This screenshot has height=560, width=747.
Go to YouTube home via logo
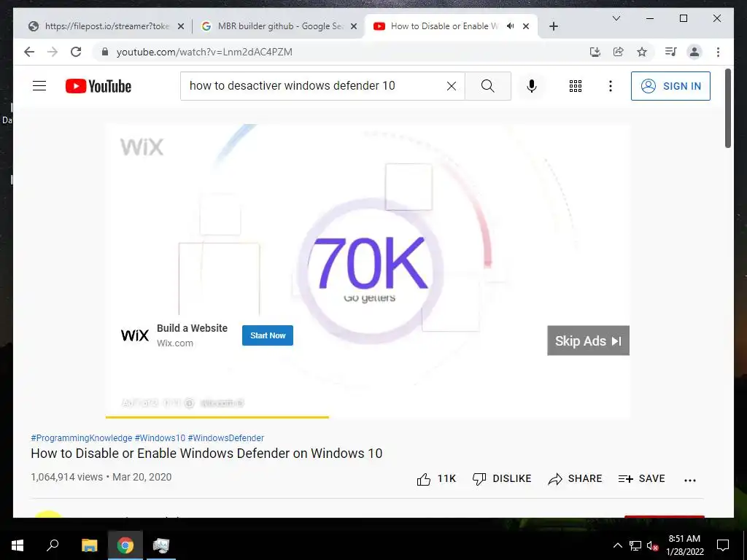pyautogui.click(x=98, y=86)
